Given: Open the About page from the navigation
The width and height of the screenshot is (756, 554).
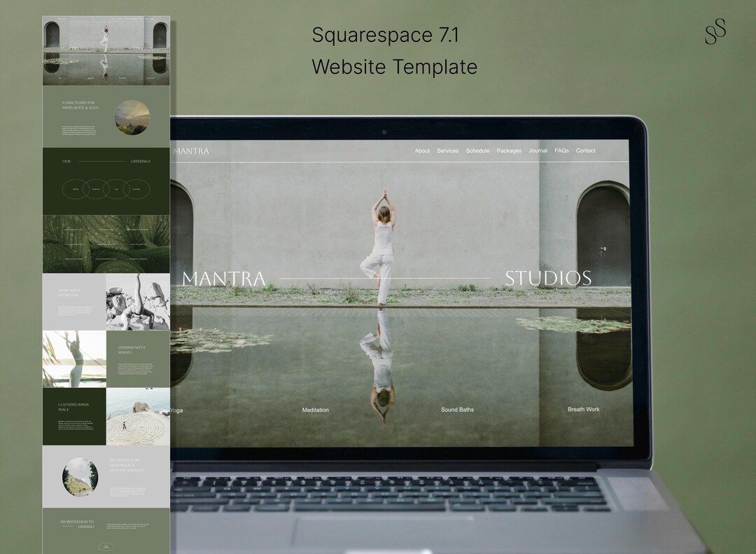Looking at the screenshot, I should click(x=422, y=151).
